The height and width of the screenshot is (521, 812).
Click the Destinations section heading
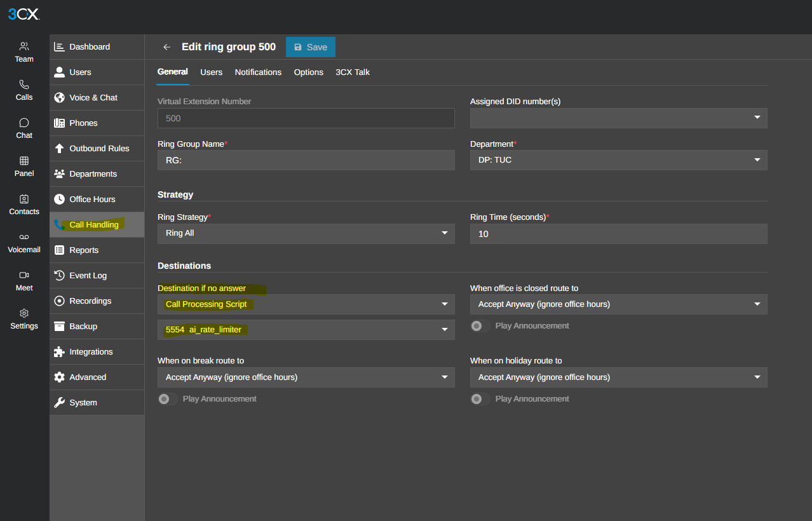pyautogui.click(x=184, y=266)
